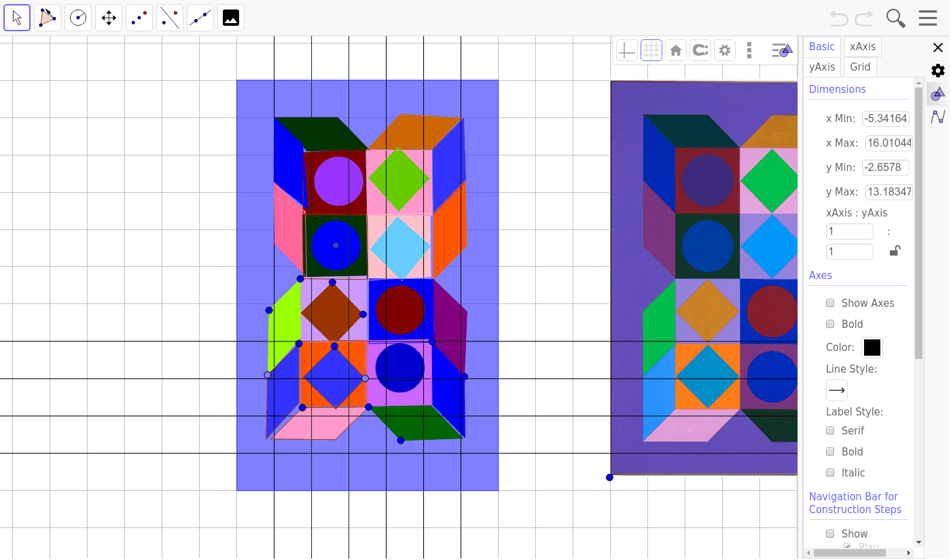
Task: Select the Circle with center tool
Action: point(78,18)
